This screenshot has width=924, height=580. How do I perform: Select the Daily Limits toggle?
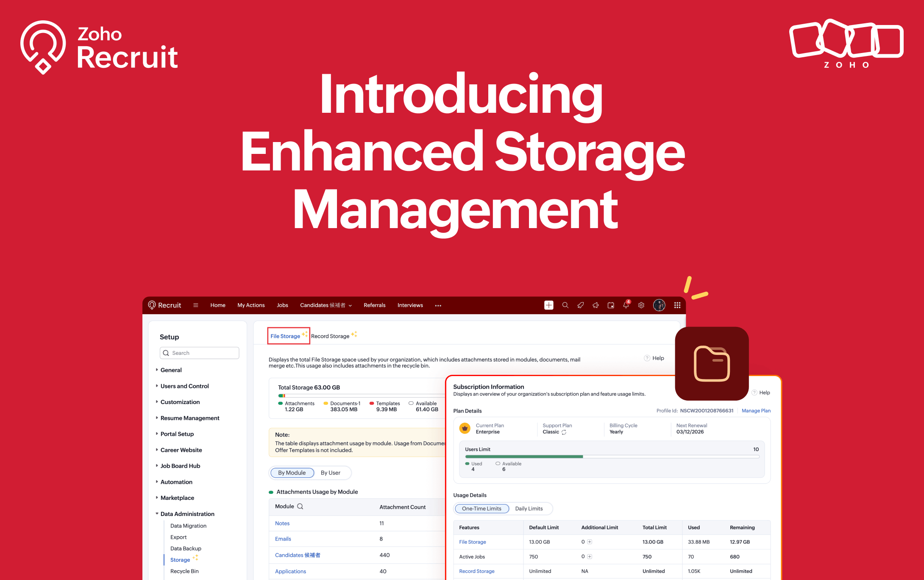[529, 509]
